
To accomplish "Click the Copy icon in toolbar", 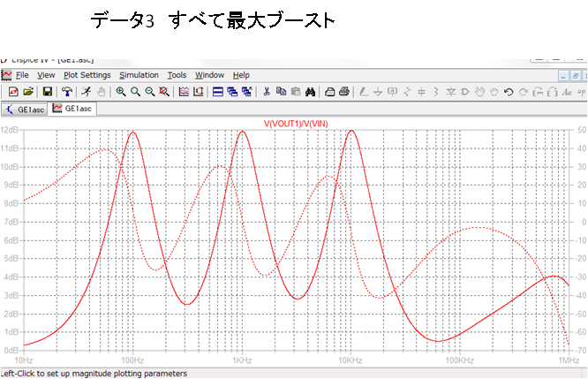I will [282, 92].
